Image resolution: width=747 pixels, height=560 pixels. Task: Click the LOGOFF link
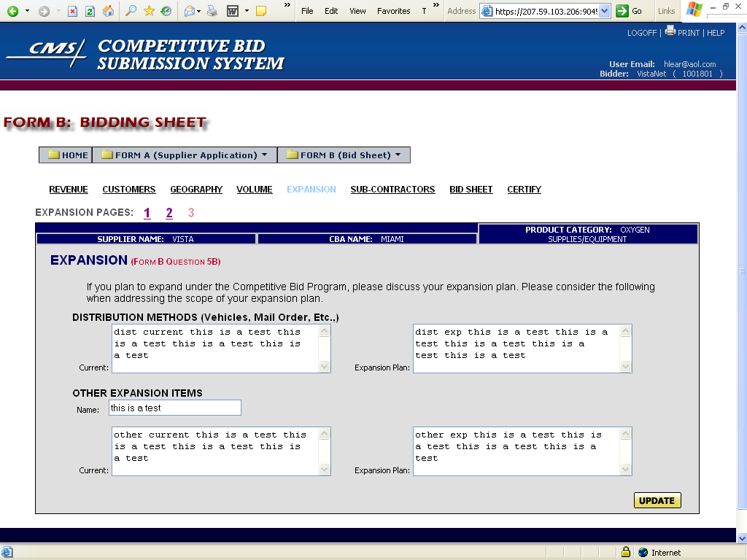click(642, 33)
